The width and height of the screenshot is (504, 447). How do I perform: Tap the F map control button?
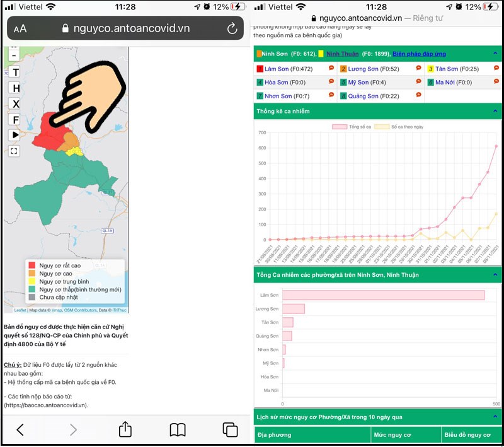tap(14, 119)
